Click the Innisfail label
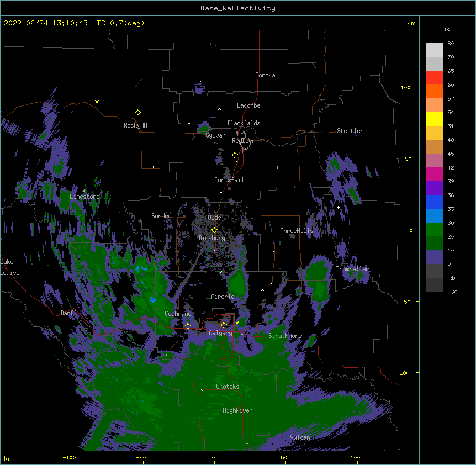This screenshot has height=465, width=476. point(229,180)
